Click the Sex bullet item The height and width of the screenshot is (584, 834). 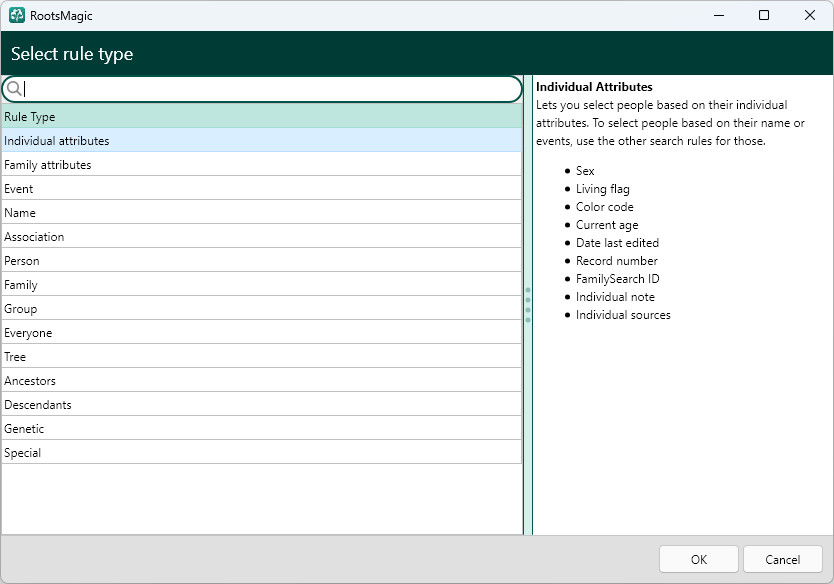[x=585, y=171]
